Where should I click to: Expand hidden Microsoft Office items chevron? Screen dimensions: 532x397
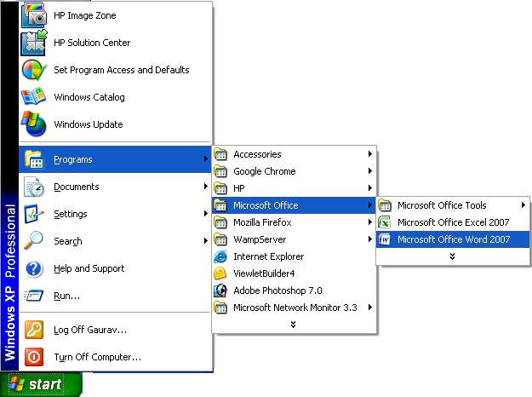pyautogui.click(x=453, y=256)
